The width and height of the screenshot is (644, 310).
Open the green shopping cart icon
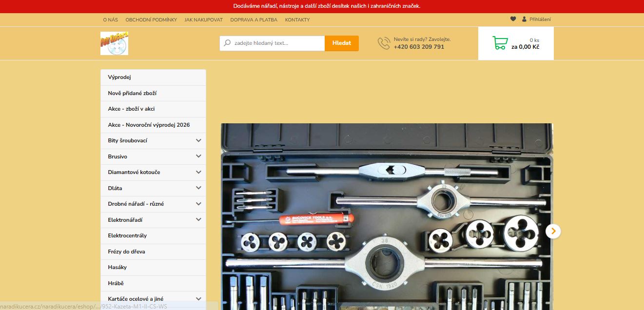(500, 43)
